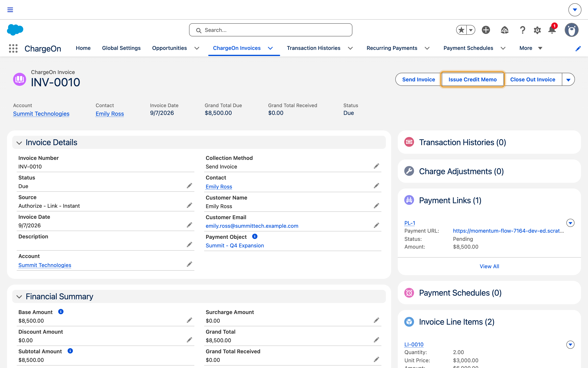Viewport: 588px width, 368px height.
Task: Edit Surcharge Amount field pencil icon
Action: pyautogui.click(x=376, y=320)
